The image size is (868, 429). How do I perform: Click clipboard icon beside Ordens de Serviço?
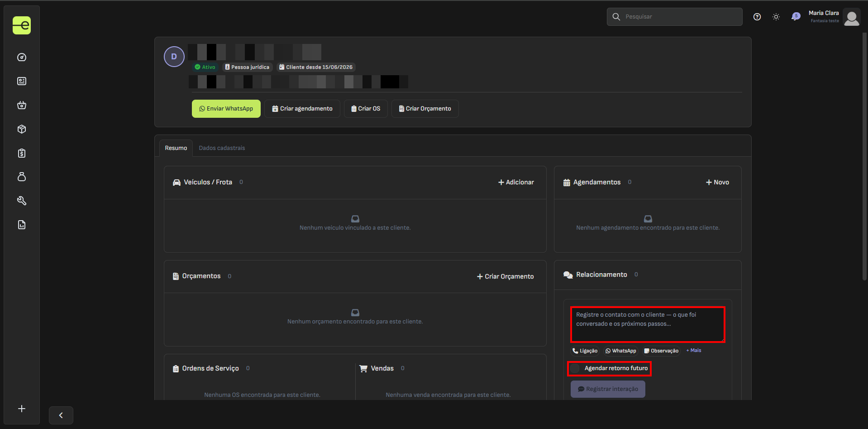click(176, 369)
